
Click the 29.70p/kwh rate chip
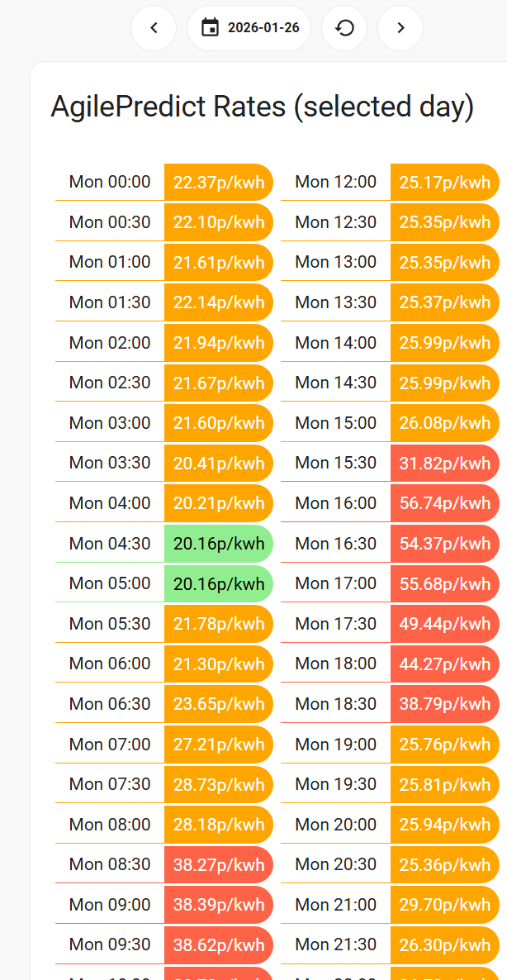[444, 904]
